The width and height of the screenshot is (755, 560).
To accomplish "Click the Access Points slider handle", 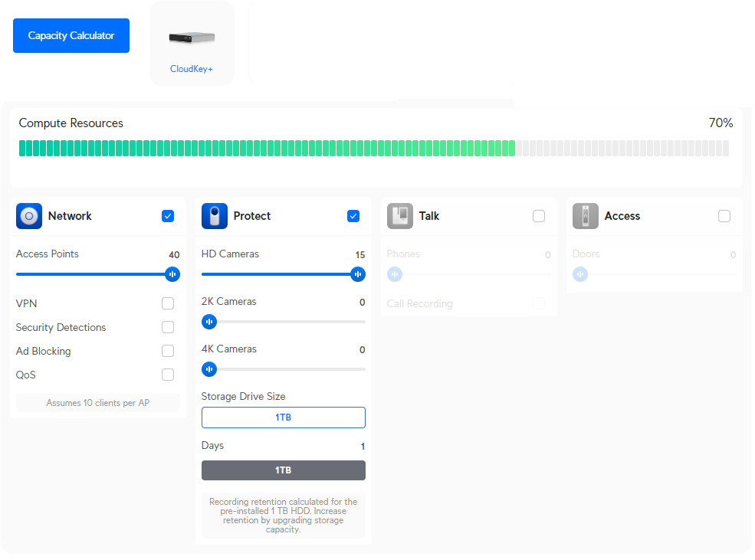I will 172,274.
